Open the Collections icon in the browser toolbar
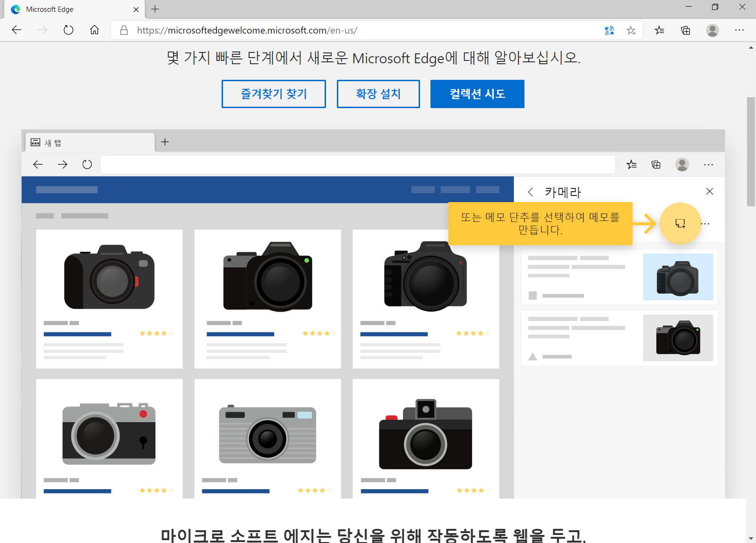Screen dimensions: 756x543 coord(686,30)
